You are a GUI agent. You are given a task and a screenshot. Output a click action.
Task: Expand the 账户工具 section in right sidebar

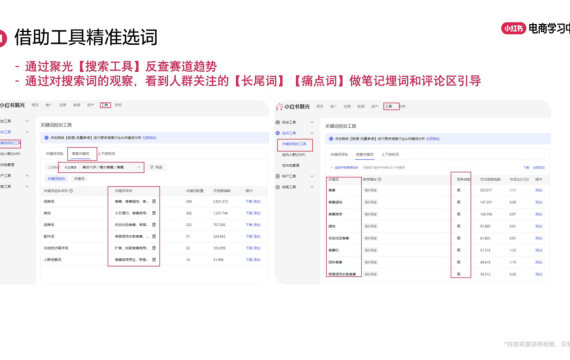coord(312,176)
